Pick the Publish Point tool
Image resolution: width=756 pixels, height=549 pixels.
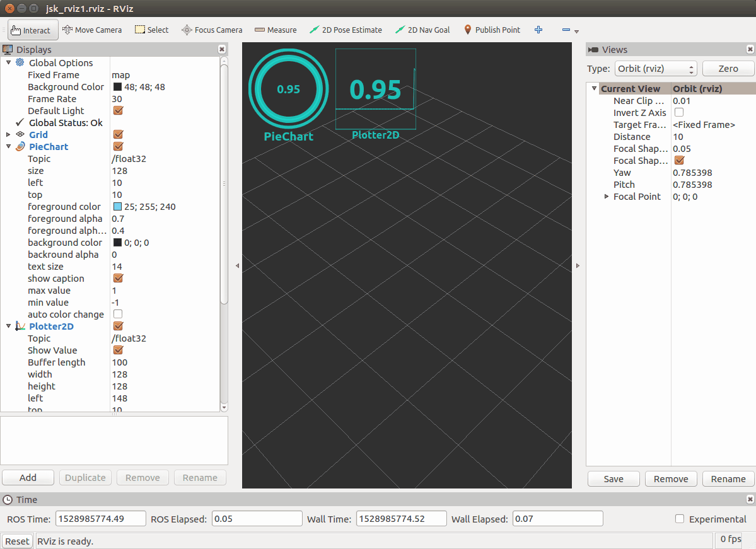[492, 30]
